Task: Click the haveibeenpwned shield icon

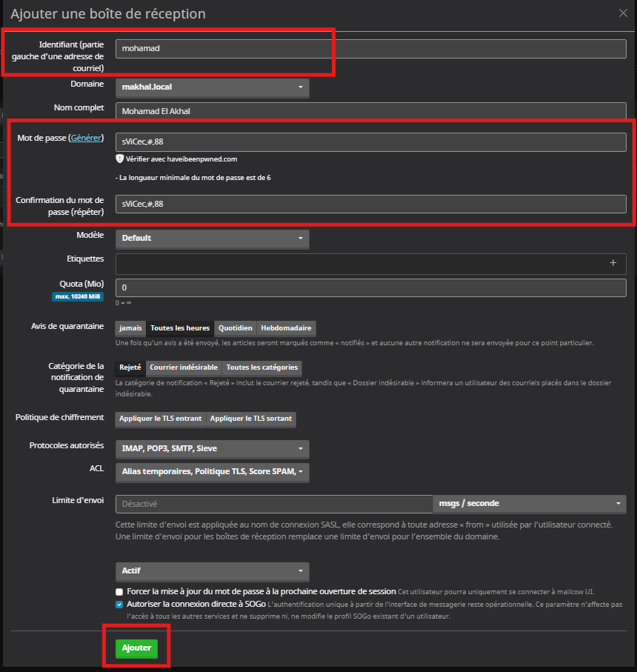Action: [119, 159]
